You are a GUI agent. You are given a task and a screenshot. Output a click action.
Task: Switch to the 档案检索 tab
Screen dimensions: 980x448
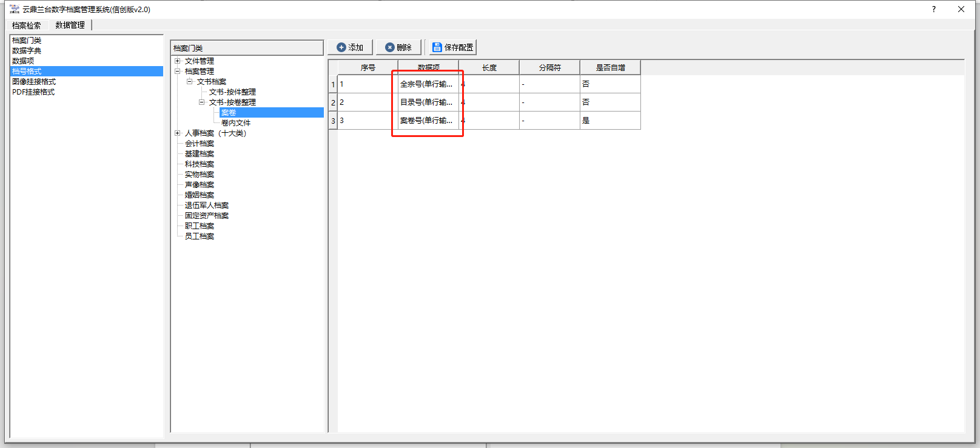(x=26, y=25)
